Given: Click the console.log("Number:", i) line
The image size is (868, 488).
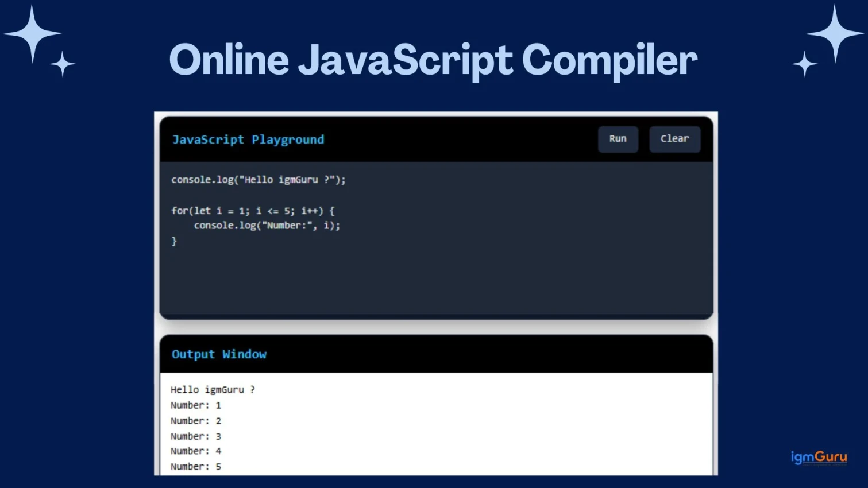Looking at the screenshot, I should point(267,226).
